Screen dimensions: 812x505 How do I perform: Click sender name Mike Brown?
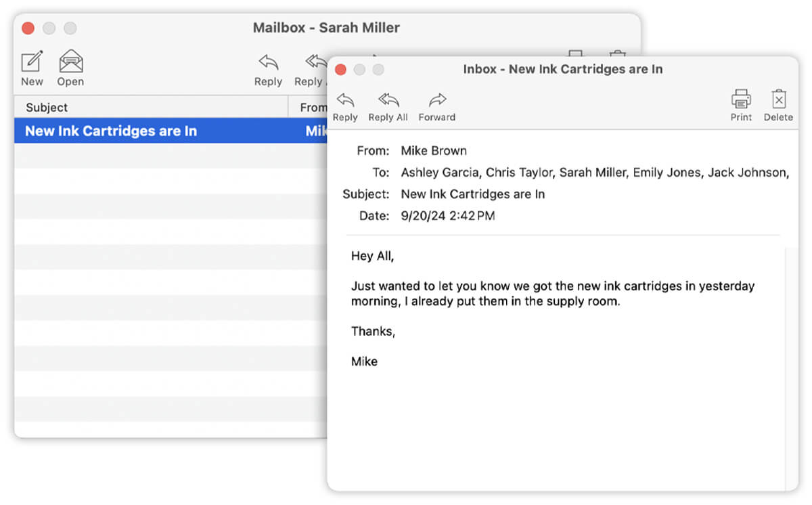[x=433, y=150]
